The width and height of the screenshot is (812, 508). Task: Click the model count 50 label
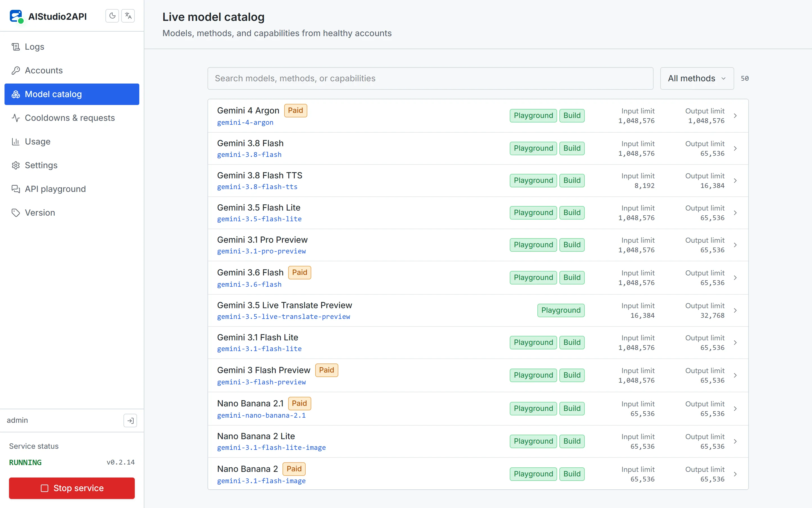click(x=745, y=78)
